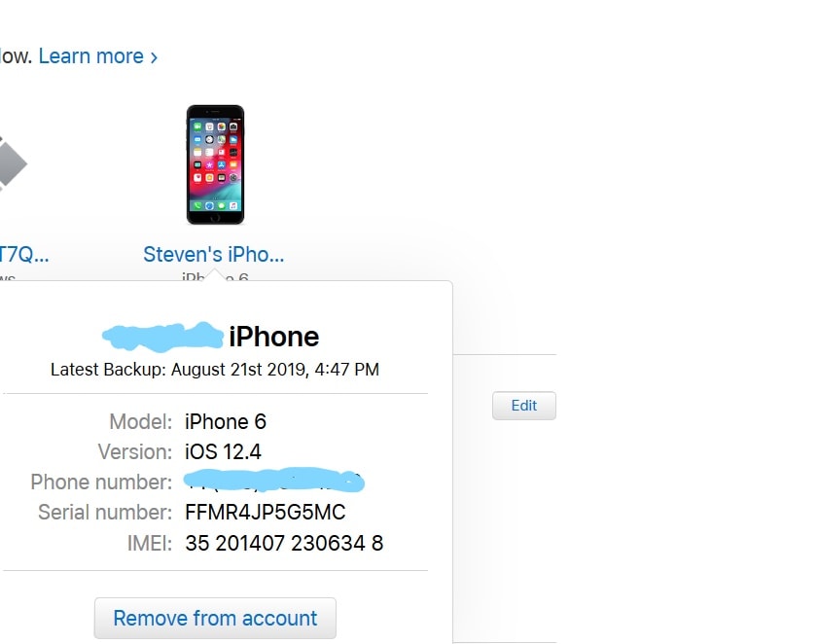This screenshot has width=819, height=644.
Task: Click the Serial number label
Action: [x=105, y=513]
